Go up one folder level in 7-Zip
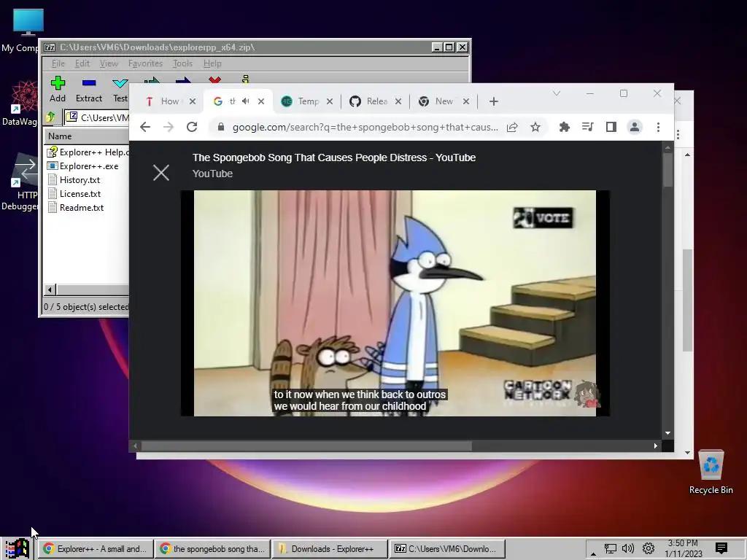747x560 pixels. click(x=51, y=117)
